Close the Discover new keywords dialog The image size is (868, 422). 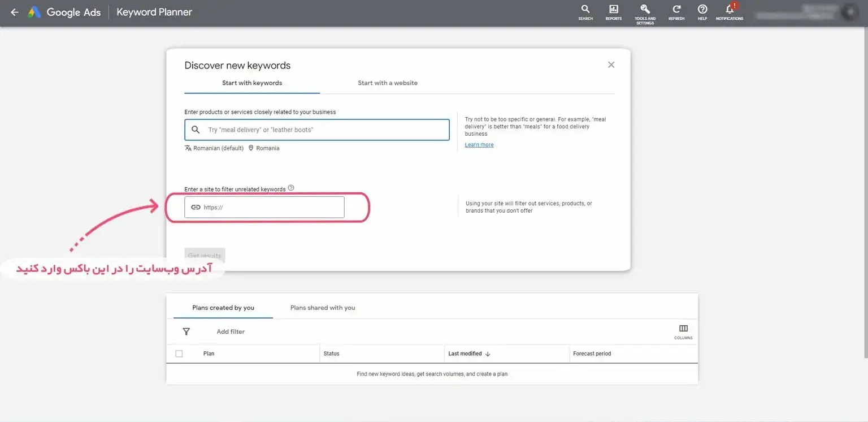[611, 64]
